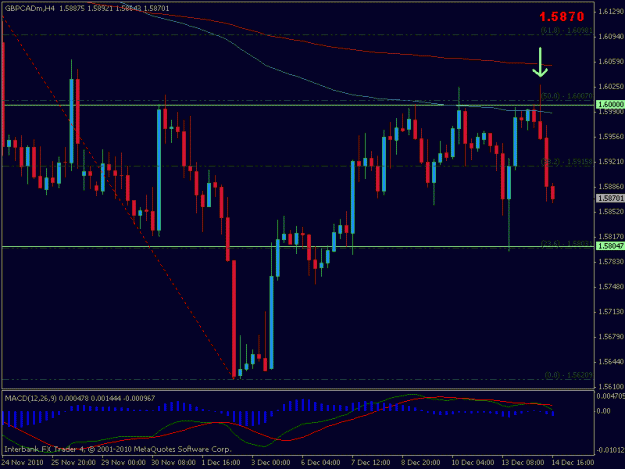
Task: Click the Interbank FX Trader 4 copyright text
Action: pos(118,449)
